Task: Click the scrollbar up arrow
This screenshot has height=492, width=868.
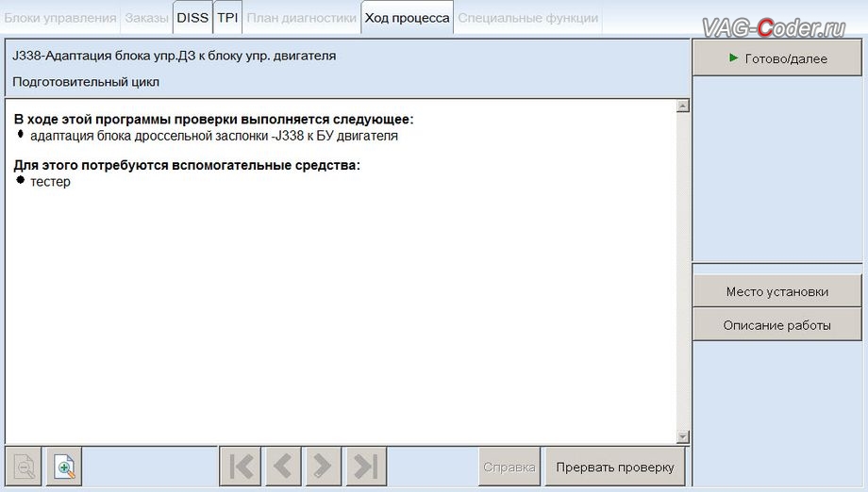Action: point(682,106)
